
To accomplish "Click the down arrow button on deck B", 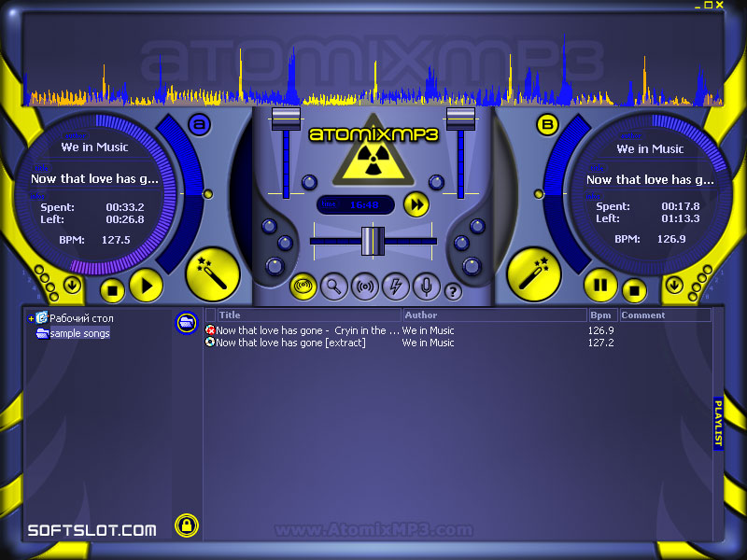I will pyautogui.click(x=673, y=286).
